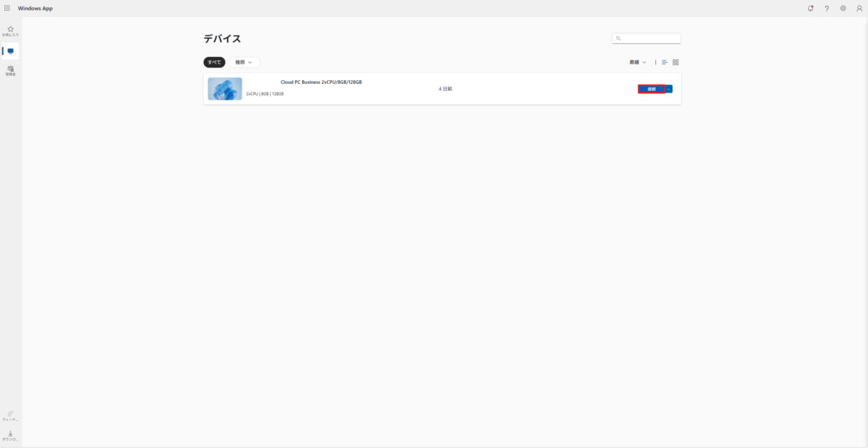
Task: Switch to list view layout
Action: [x=665, y=63]
